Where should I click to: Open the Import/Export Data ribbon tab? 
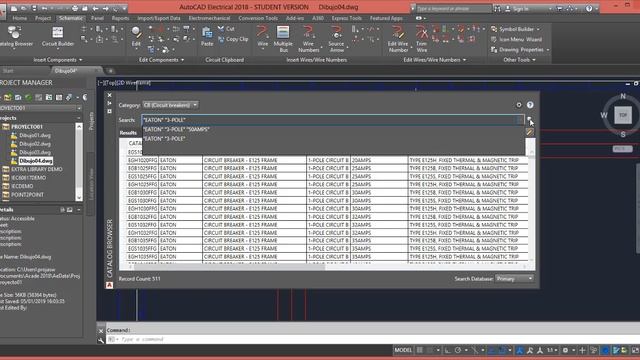159,18
